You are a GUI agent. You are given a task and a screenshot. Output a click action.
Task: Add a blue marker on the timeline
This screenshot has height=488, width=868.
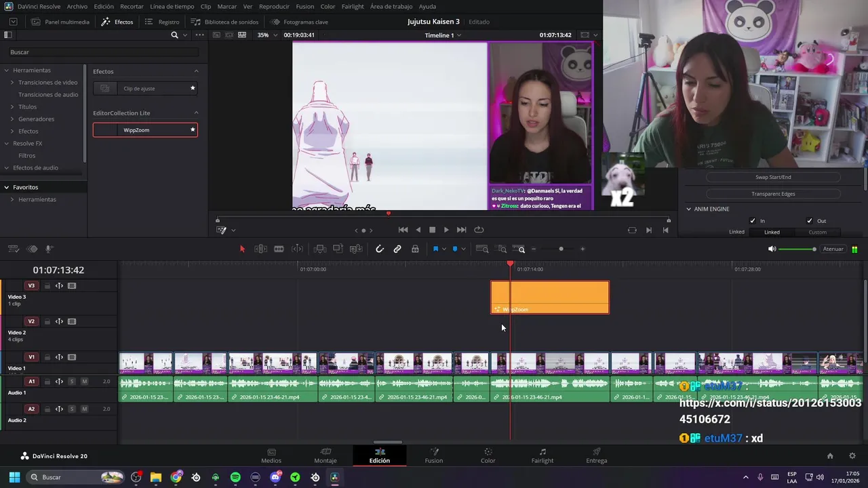[455, 249]
